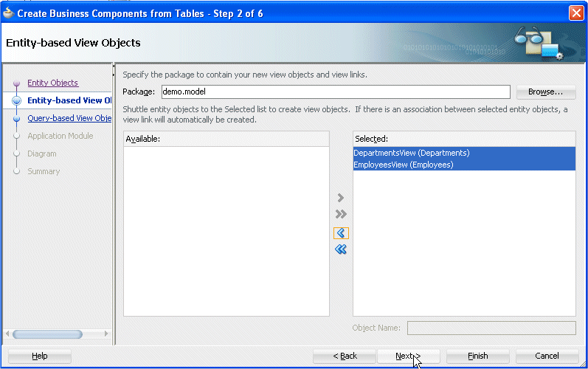Click the Package text field
The image size is (588, 369).
[x=336, y=92]
